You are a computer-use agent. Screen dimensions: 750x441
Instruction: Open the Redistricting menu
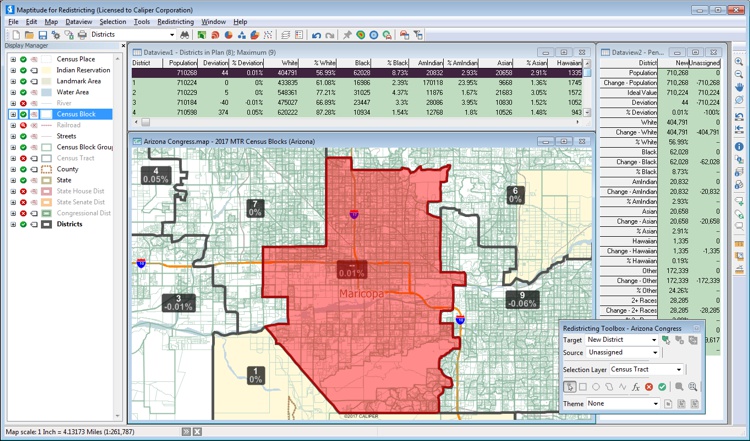(175, 21)
